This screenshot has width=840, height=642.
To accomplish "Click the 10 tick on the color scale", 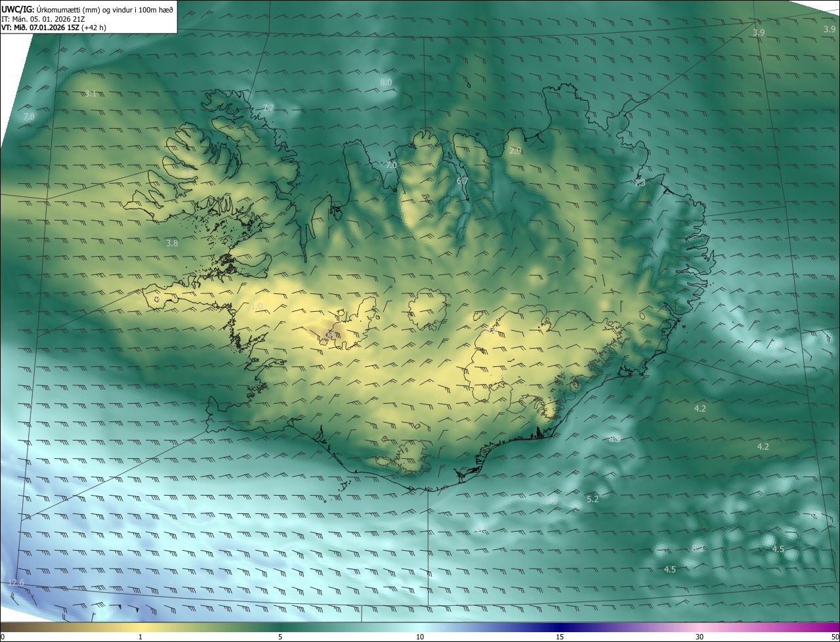I will (420, 637).
